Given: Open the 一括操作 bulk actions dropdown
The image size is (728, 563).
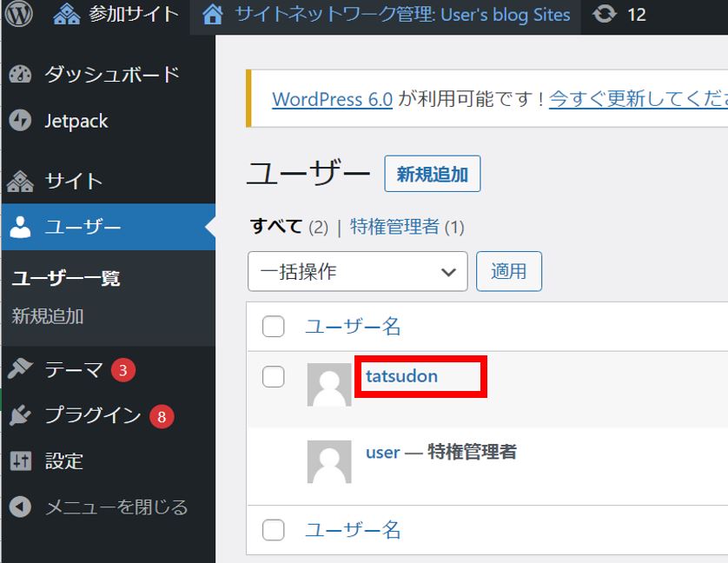Looking at the screenshot, I should [x=357, y=272].
